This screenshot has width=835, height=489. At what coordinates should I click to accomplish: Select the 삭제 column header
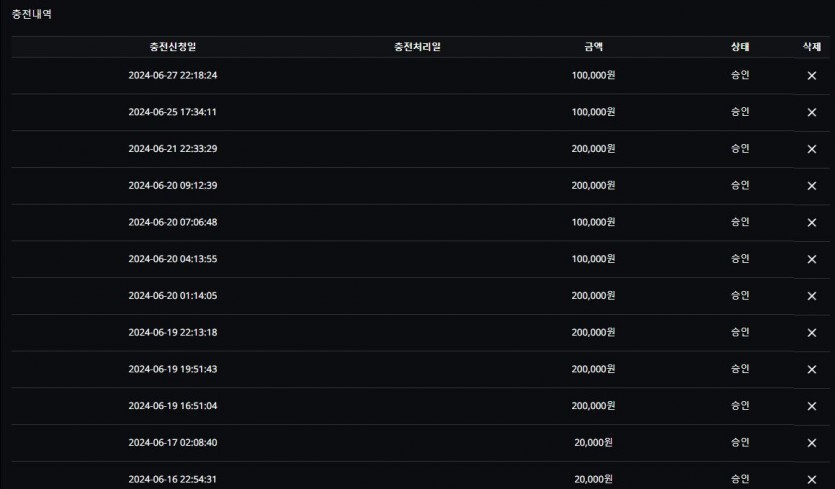point(812,47)
